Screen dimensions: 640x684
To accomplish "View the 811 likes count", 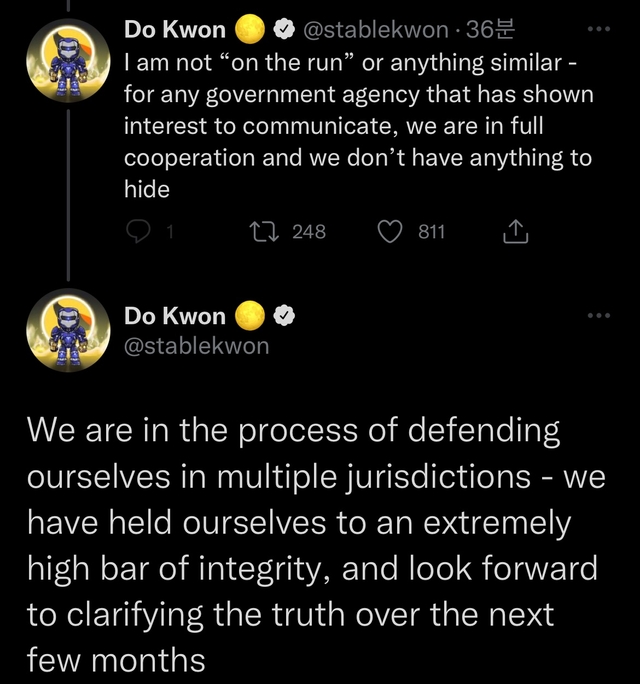I will coord(431,232).
